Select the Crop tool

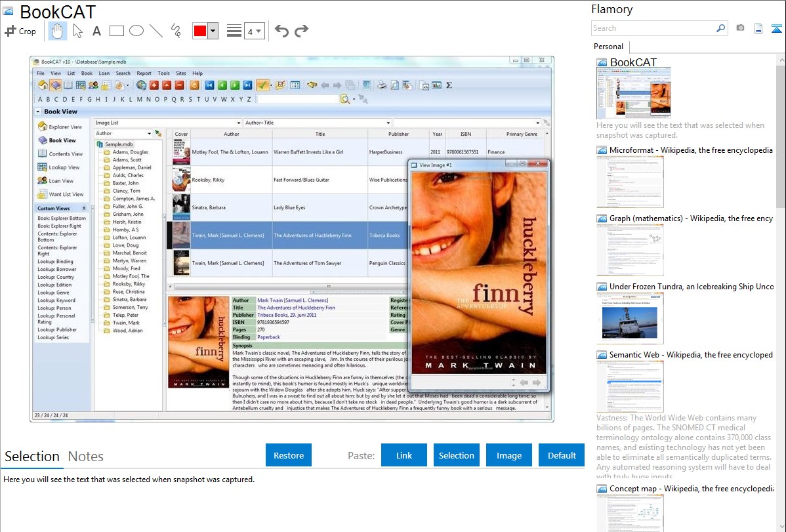[x=20, y=31]
